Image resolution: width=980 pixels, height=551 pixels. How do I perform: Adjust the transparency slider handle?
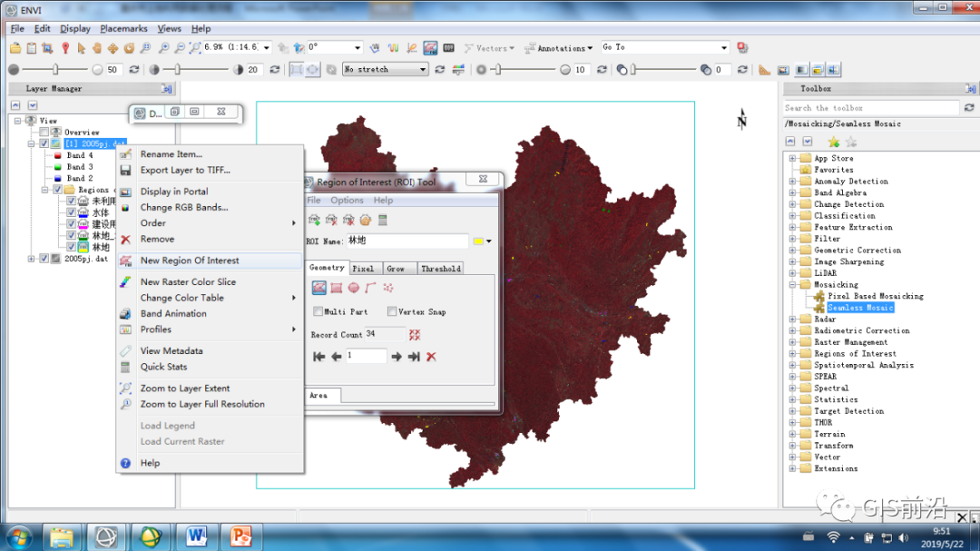632,69
